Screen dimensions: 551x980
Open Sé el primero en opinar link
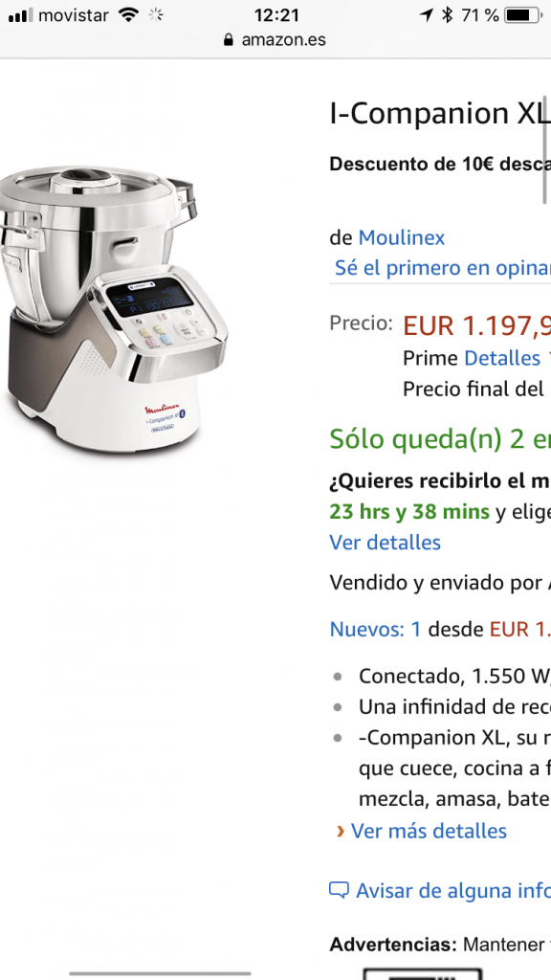[442, 268]
